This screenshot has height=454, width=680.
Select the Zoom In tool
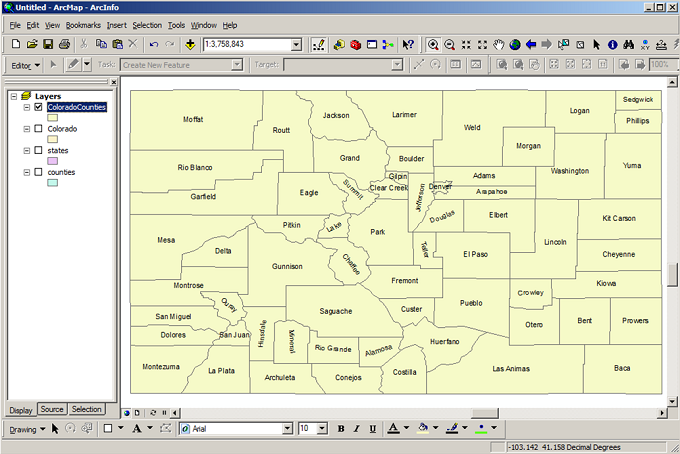click(433, 45)
